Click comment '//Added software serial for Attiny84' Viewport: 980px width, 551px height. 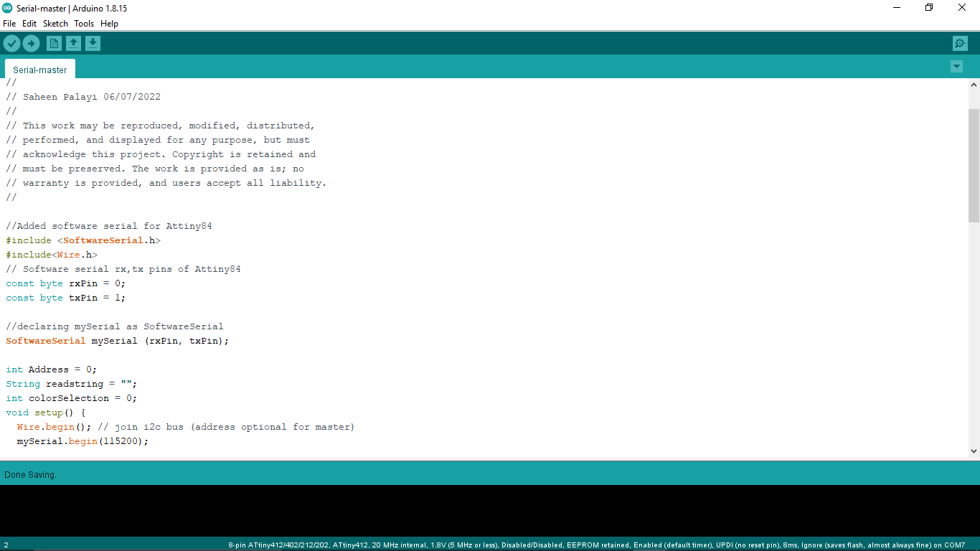pos(109,226)
